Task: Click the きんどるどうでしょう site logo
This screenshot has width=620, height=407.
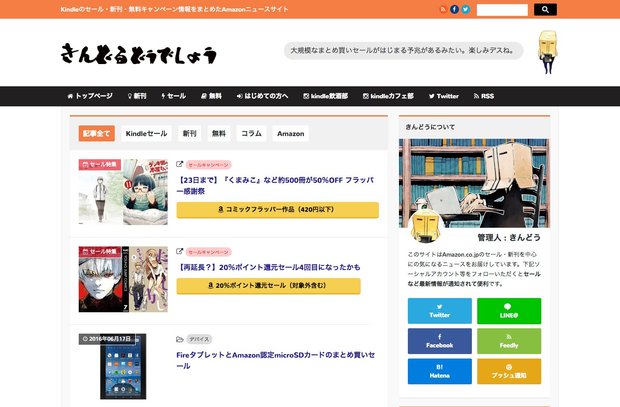Action: 139,54
